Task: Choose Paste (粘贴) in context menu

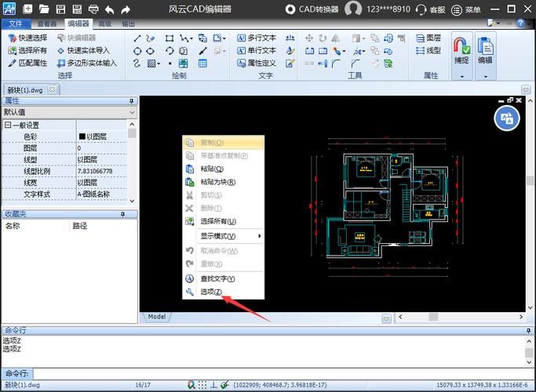Action: 224,169
